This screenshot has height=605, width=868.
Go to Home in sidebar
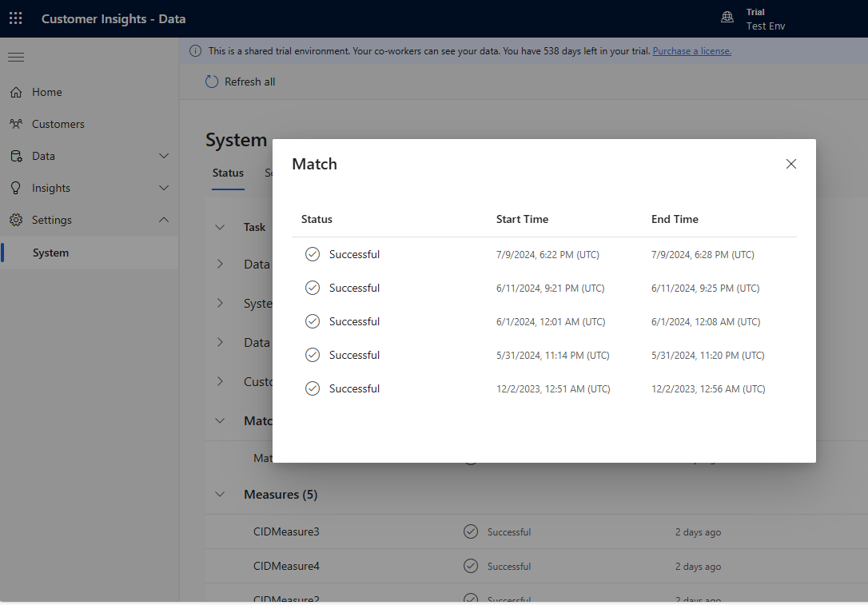[47, 93]
